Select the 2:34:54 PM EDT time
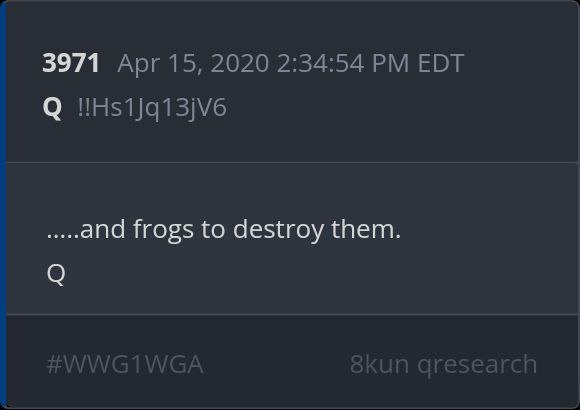 tap(370, 63)
